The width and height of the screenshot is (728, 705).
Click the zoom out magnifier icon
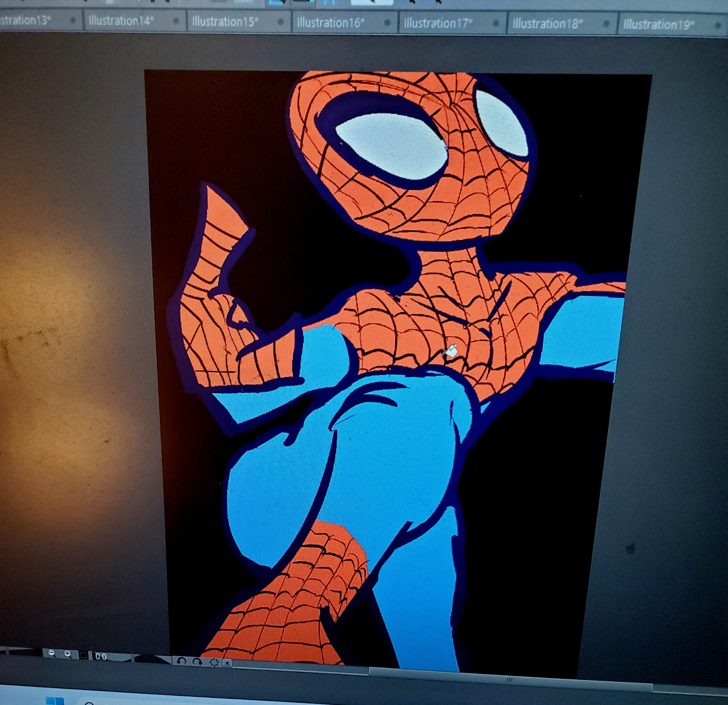pyautogui.click(x=52, y=653)
